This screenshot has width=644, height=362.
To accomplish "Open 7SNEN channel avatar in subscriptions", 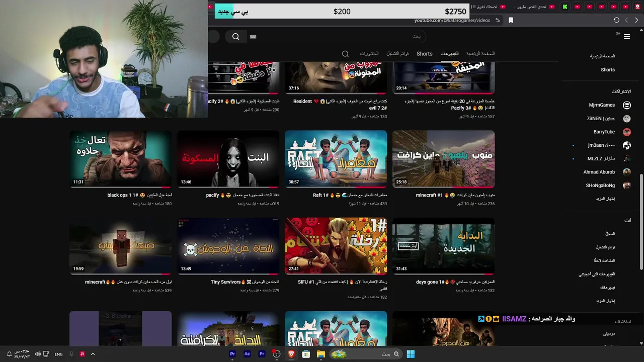I will pos(627,119).
